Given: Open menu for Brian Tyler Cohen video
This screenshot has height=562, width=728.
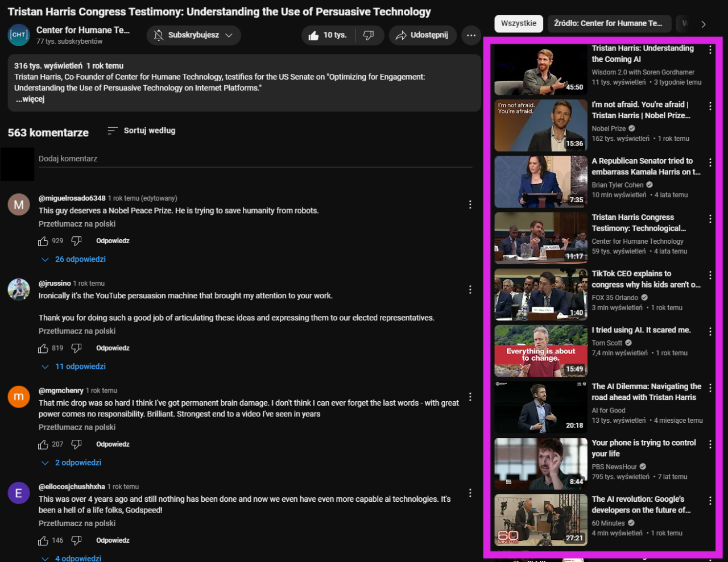Looking at the screenshot, I should 710,163.
